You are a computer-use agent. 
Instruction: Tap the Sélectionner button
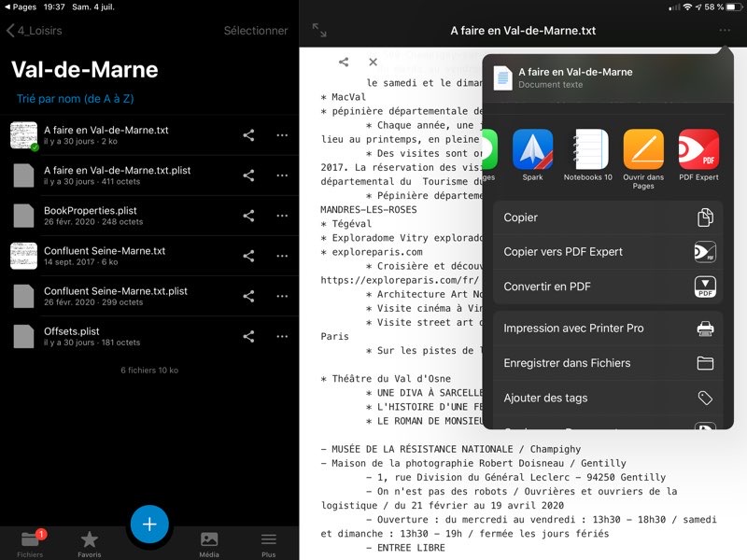coord(256,31)
